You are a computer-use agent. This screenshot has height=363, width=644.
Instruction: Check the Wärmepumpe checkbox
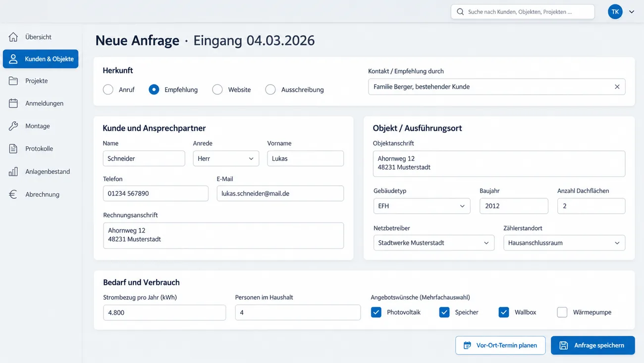(x=562, y=312)
